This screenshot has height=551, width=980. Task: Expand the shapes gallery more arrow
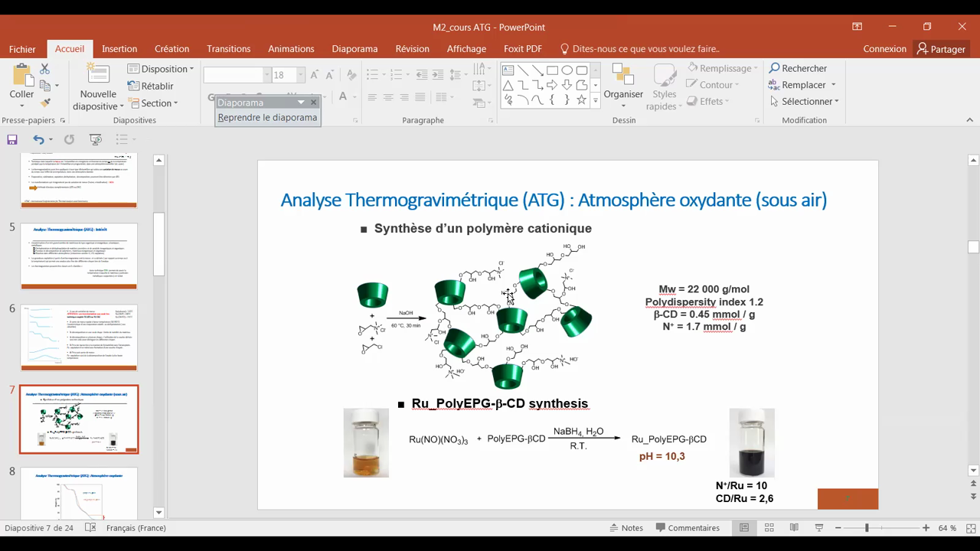click(x=596, y=100)
